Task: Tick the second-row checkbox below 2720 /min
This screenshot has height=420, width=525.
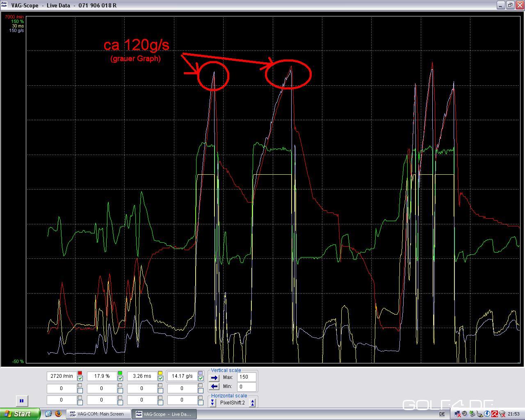Action: coord(80,390)
